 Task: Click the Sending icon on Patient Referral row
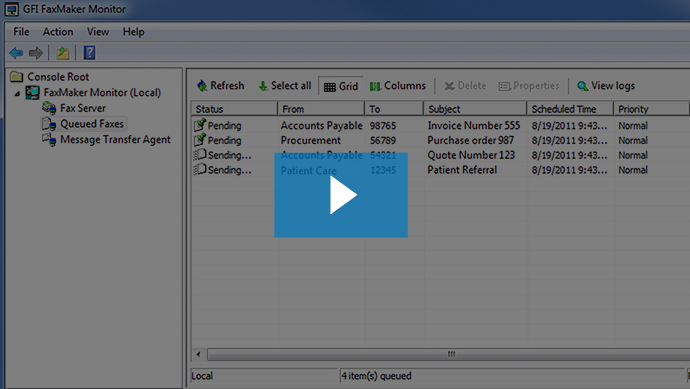[x=200, y=169]
